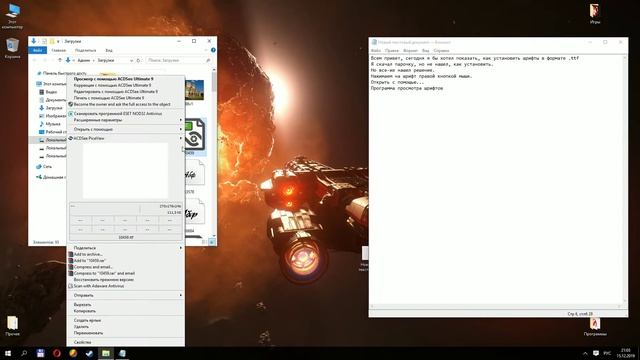Open the notification center icon in tray
The width and height of the screenshot is (640, 360).
click(596, 353)
